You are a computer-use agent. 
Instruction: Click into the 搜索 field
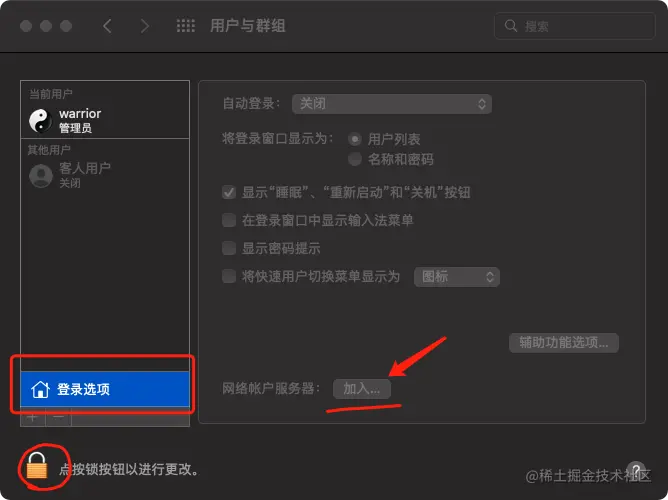574,26
